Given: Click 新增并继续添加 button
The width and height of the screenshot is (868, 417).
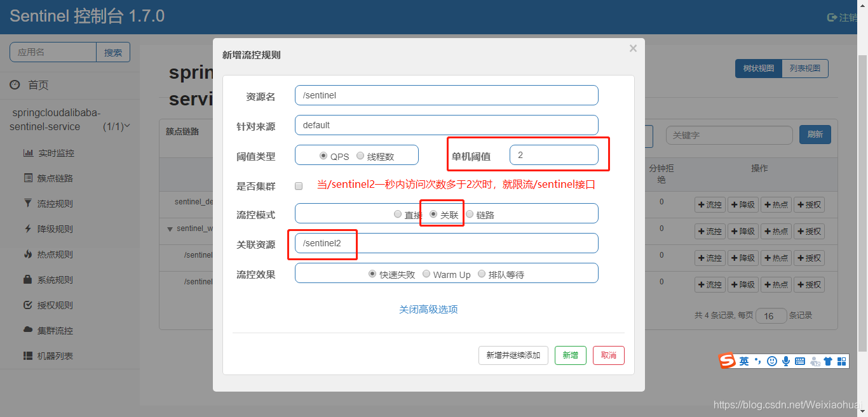Looking at the screenshot, I should (x=513, y=355).
